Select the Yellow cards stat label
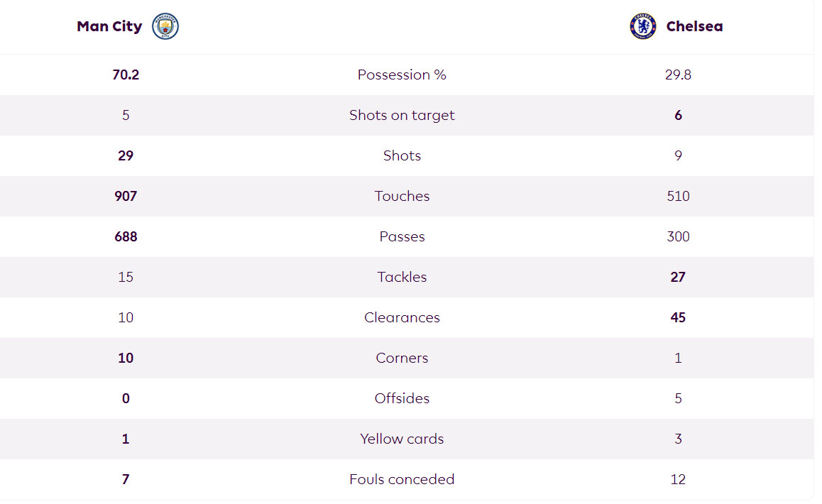This screenshot has width=822, height=504. [402, 439]
